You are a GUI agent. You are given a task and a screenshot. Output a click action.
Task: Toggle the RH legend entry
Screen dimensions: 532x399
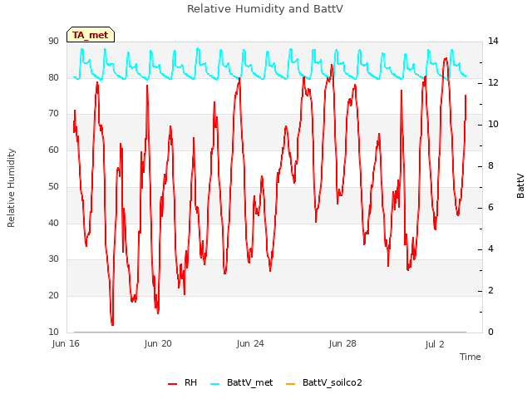tap(182, 382)
